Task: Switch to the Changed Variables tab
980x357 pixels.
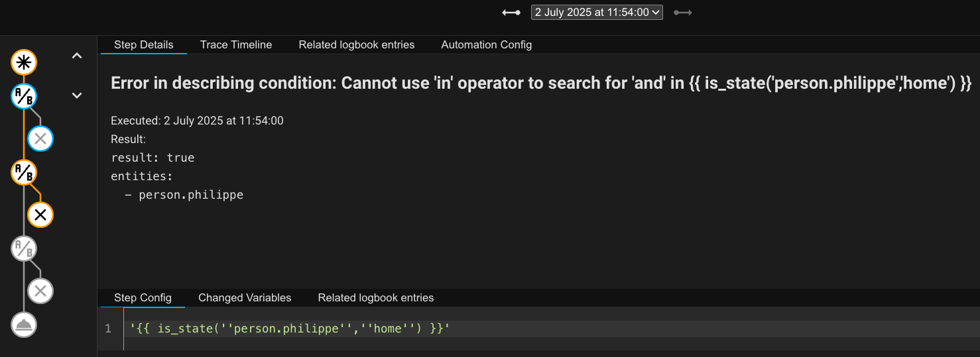Action: tap(245, 297)
